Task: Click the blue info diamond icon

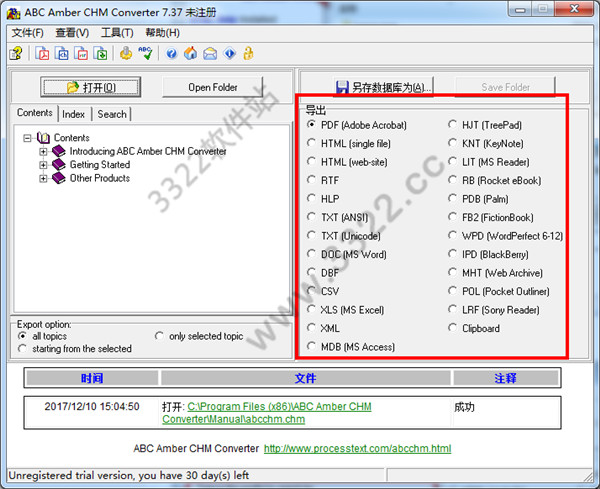Action: tap(230, 53)
